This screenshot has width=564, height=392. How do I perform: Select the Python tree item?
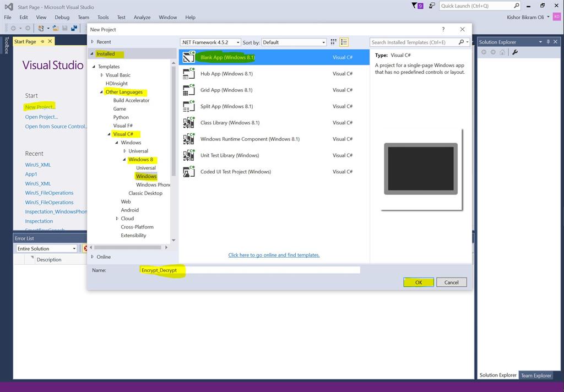(121, 117)
